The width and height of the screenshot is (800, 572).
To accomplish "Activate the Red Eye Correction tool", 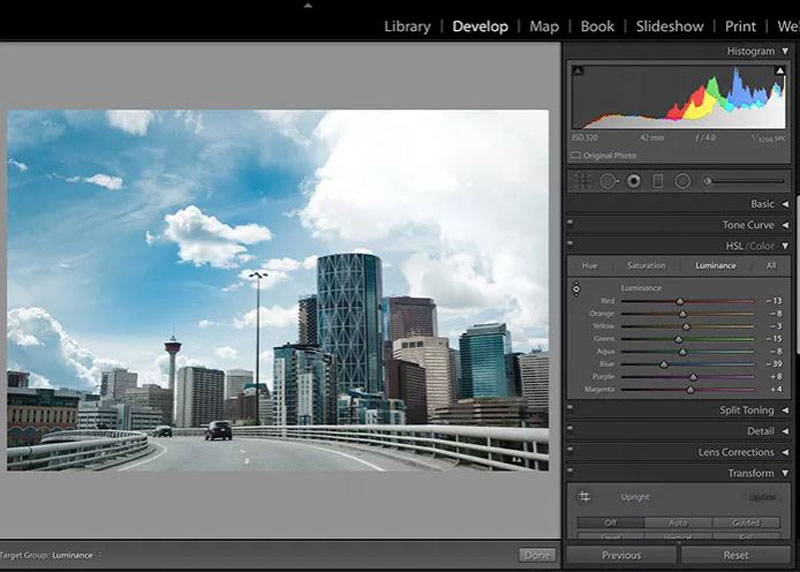I will pos(633,181).
